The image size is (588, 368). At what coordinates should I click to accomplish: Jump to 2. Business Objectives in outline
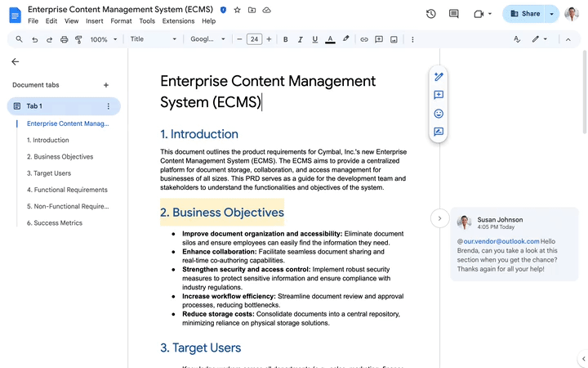pos(60,156)
